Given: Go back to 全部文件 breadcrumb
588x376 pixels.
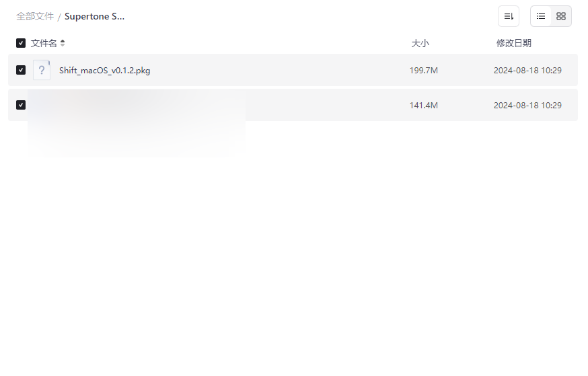Looking at the screenshot, I should click(35, 17).
